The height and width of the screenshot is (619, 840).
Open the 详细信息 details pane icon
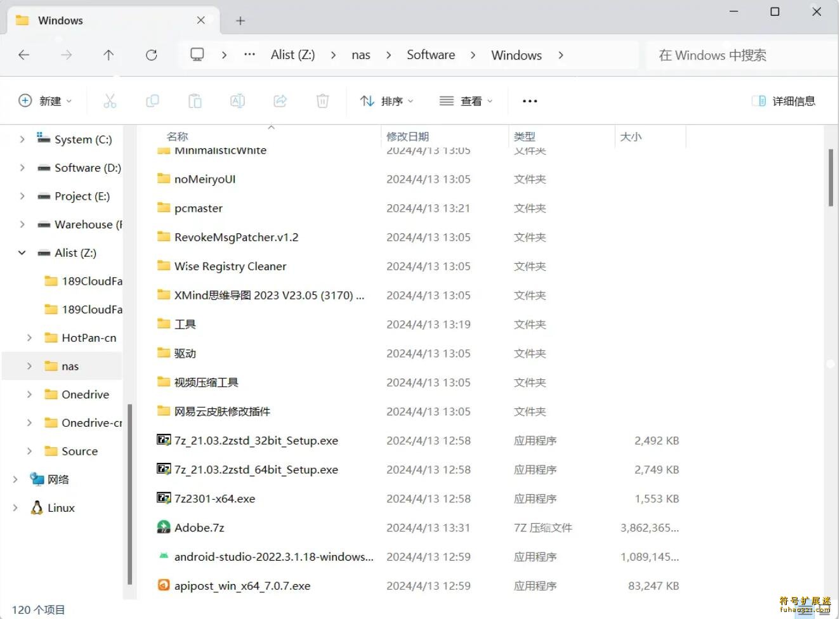(784, 100)
